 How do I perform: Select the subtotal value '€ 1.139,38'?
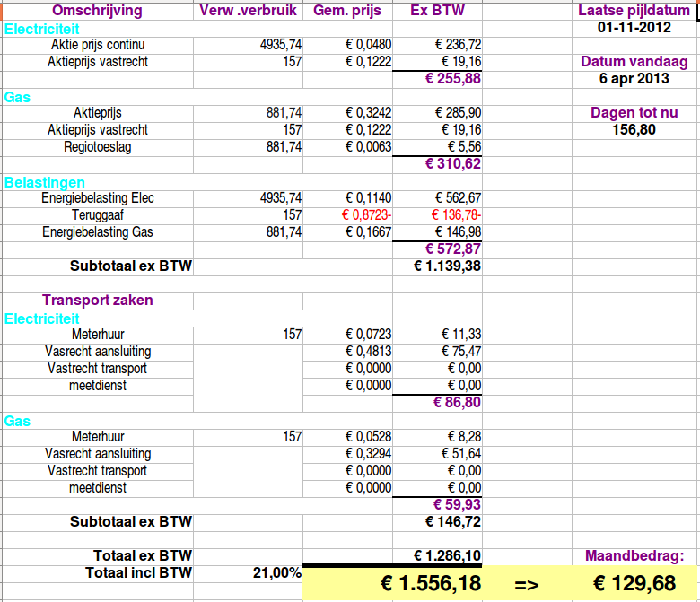[x=437, y=266]
